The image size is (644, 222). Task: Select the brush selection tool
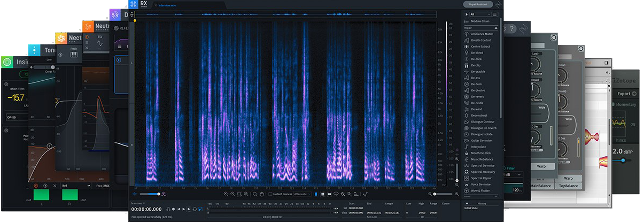[x=343, y=194]
